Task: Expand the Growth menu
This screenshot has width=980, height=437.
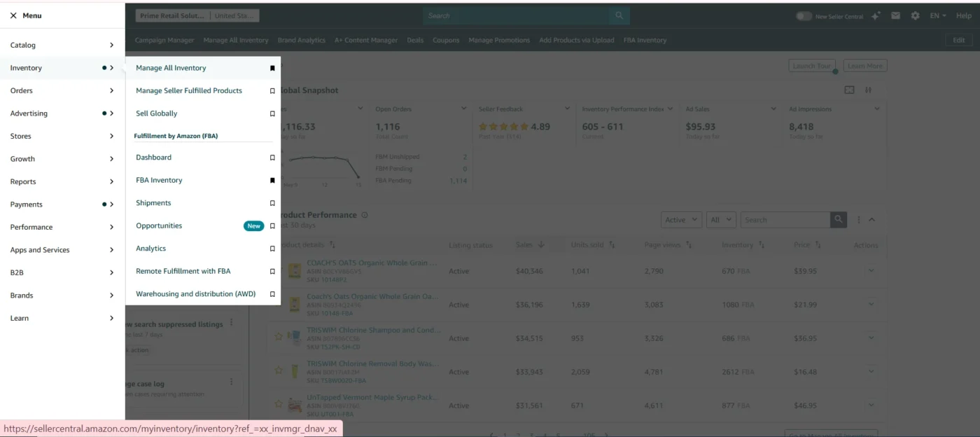Action: [62, 159]
